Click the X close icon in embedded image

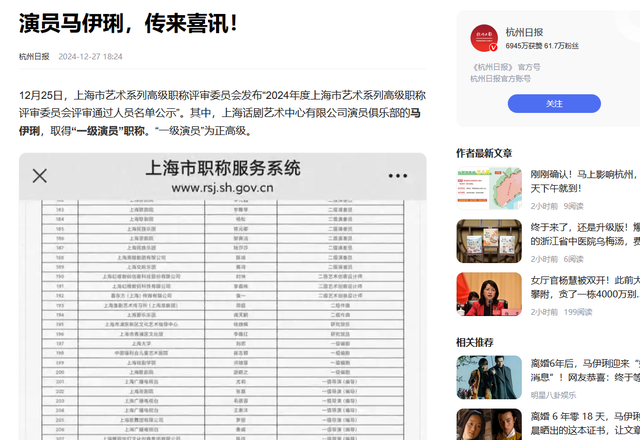click(40, 176)
